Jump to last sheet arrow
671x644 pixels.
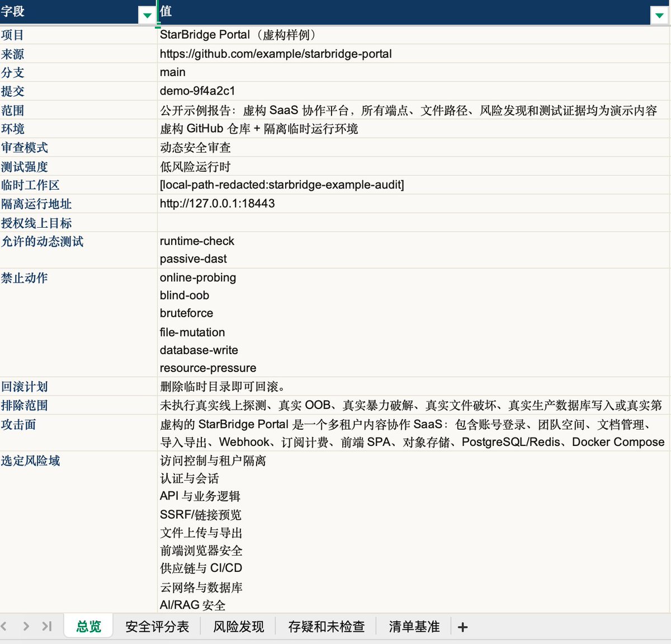47,627
